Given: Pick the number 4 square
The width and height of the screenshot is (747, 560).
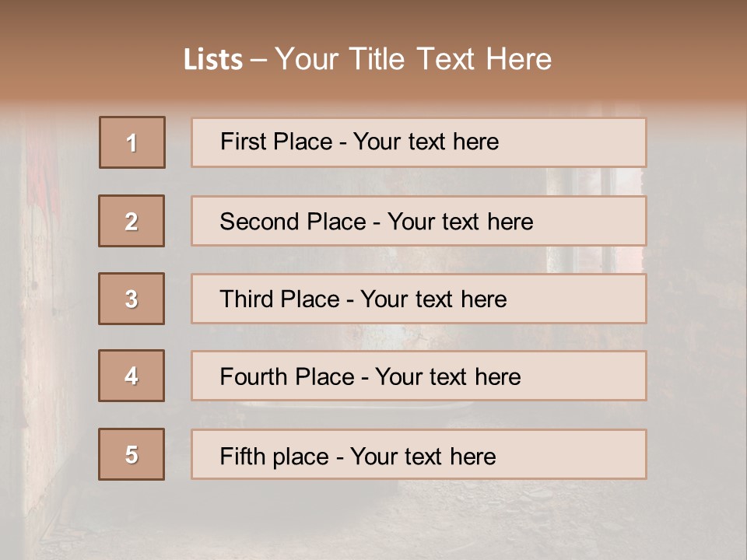Looking at the screenshot, I should tap(132, 376).
